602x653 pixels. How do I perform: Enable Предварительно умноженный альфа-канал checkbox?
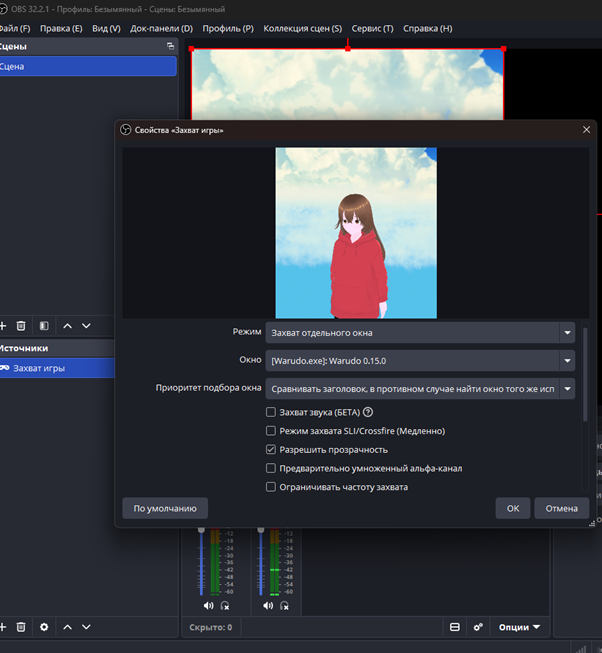coord(271,468)
